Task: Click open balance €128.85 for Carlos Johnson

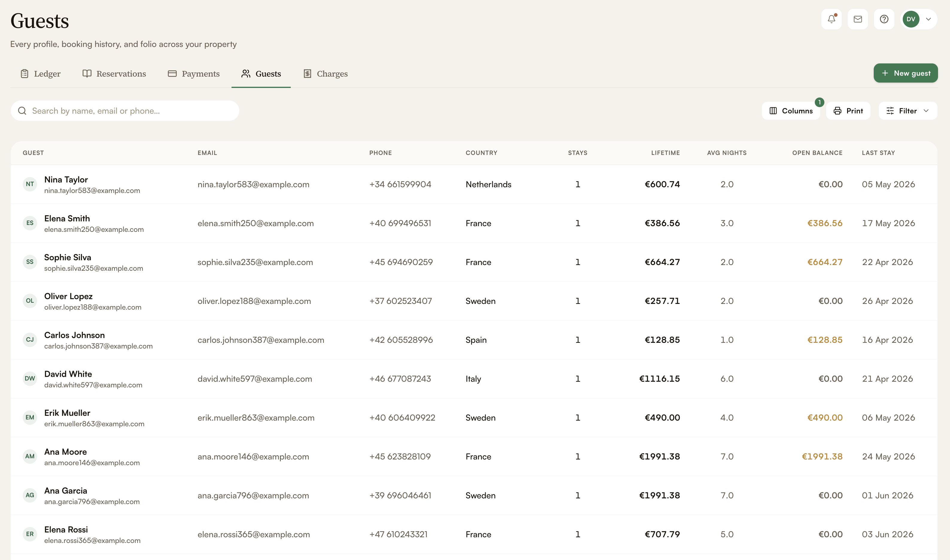Action: click(x=825, y=340)
